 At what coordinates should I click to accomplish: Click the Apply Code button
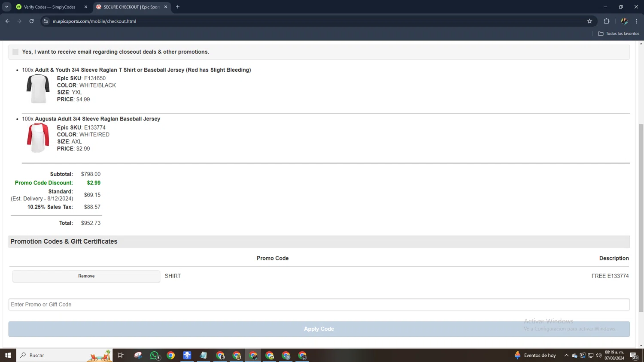tap(319, 329)
